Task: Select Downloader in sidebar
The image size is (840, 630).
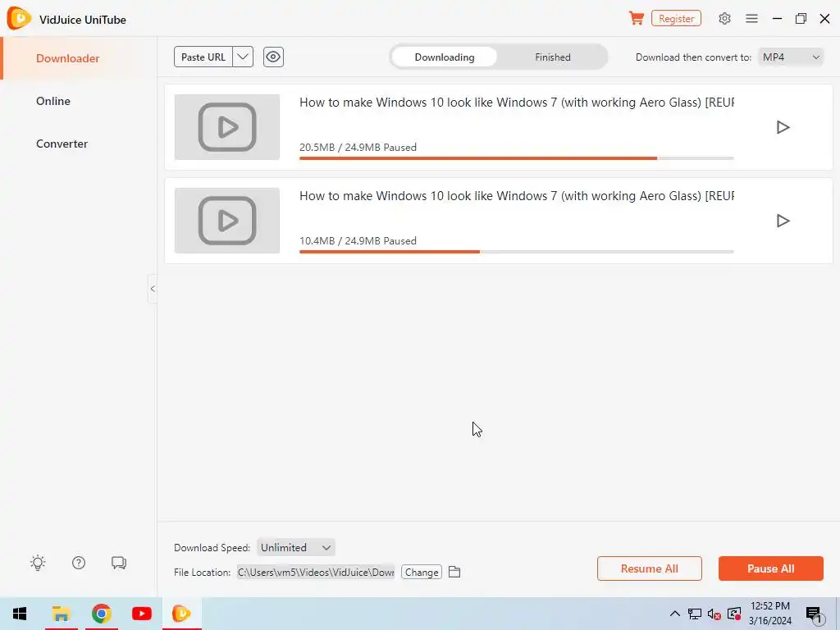Action: pos(67,58)
